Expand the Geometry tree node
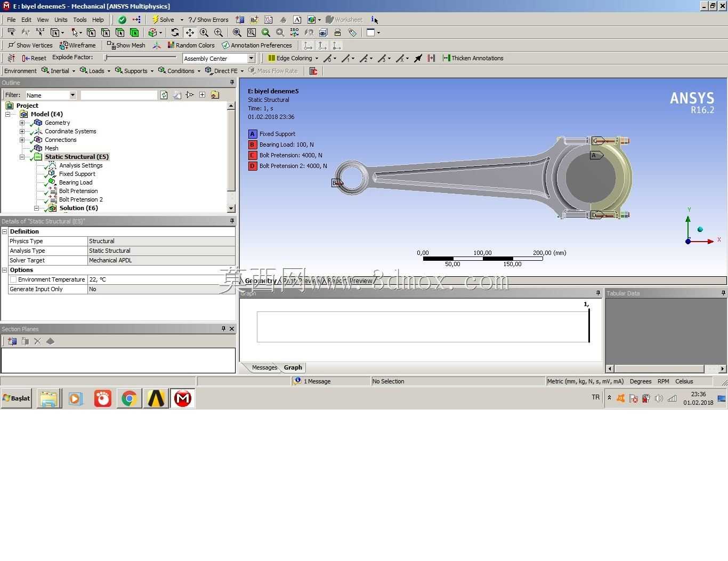Screen dimensions: 728x561 pos(22,123)
